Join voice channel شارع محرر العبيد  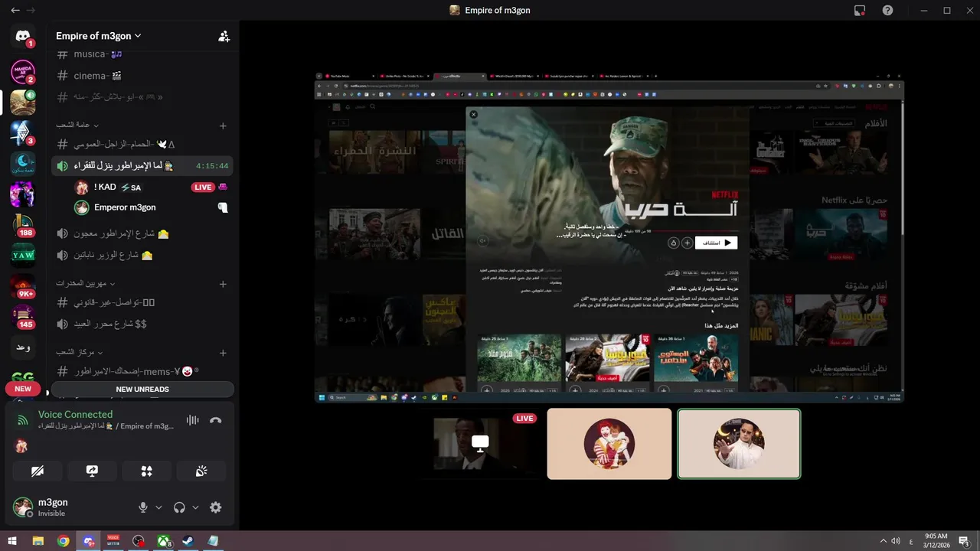click(142, 324)
